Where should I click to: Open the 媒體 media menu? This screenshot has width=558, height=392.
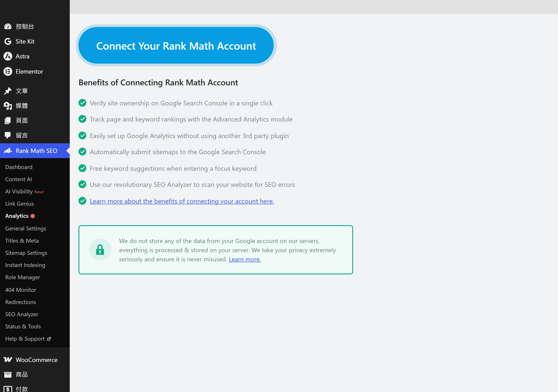[35, 106]
